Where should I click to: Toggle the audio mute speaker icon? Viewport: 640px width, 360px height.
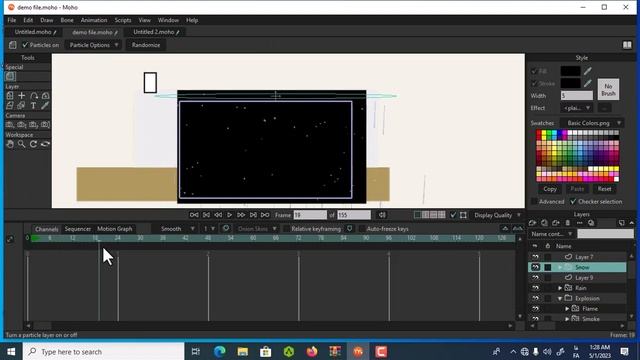click(x=382, y=215)
